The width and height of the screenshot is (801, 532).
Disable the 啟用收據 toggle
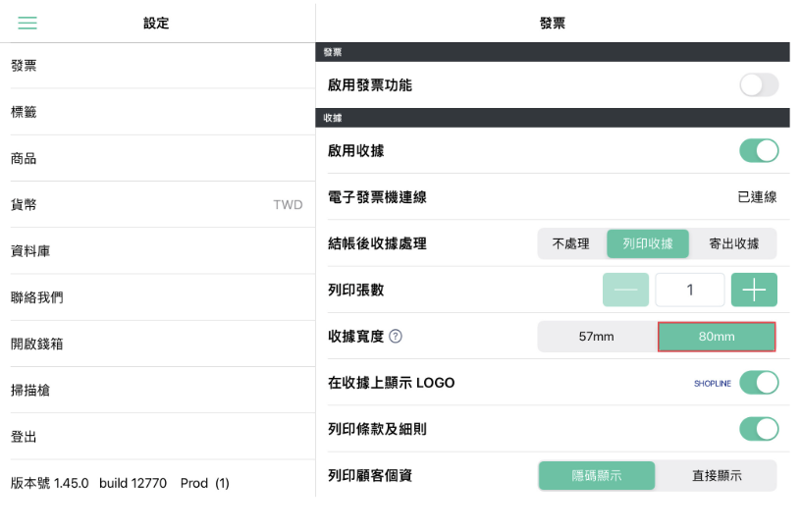759,150
